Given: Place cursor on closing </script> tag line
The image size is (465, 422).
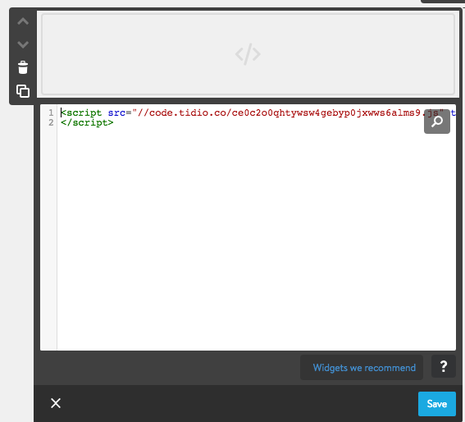Looking at the screenshot, I should tap(87, 123).
